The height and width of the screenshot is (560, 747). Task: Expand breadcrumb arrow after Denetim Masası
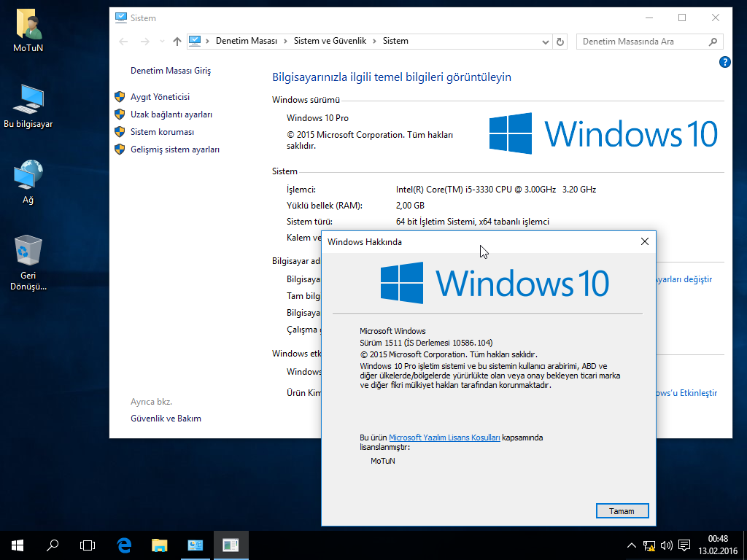coord(285,42)
